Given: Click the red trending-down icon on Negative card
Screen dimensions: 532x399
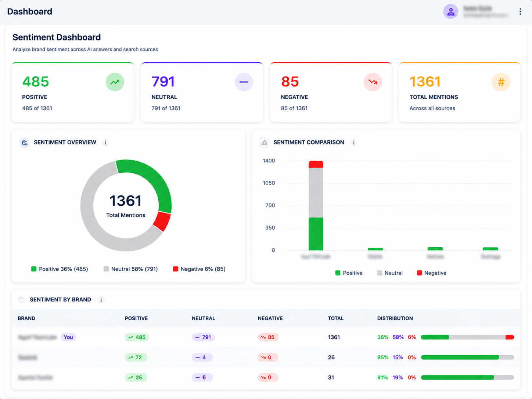Looking at the screenshot, I should [373, 82].
